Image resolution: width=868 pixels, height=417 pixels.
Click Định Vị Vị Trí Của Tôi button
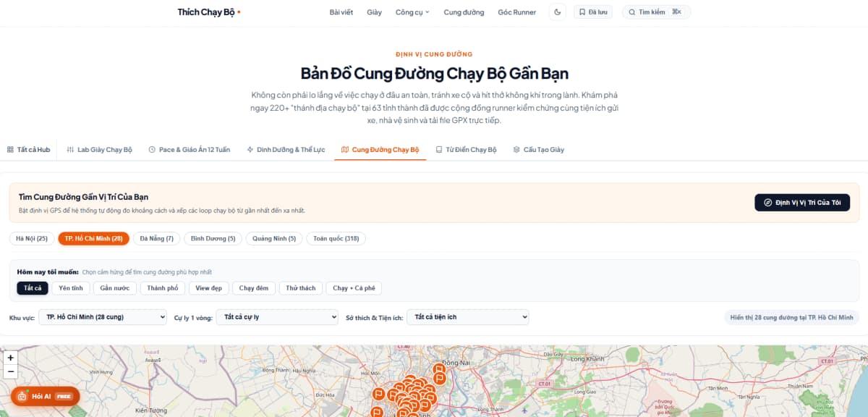(802, 203)
